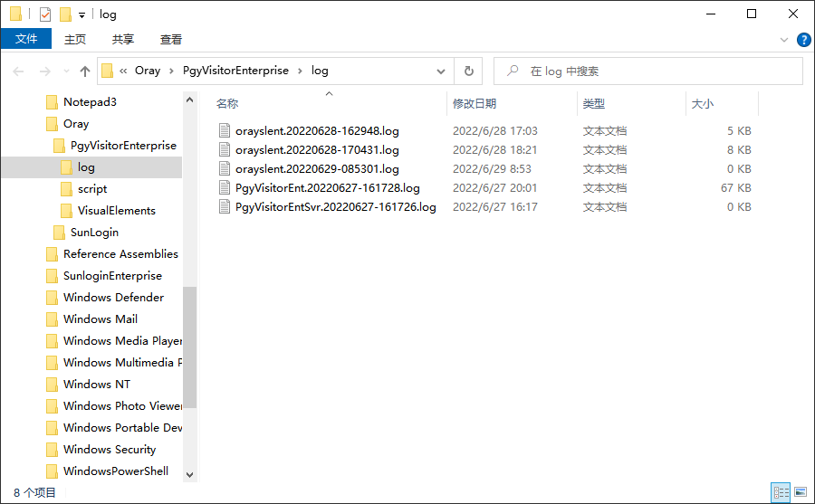Select the VisualElements folder in the tree
Screen dimensions: 815x504
point(117,211)
